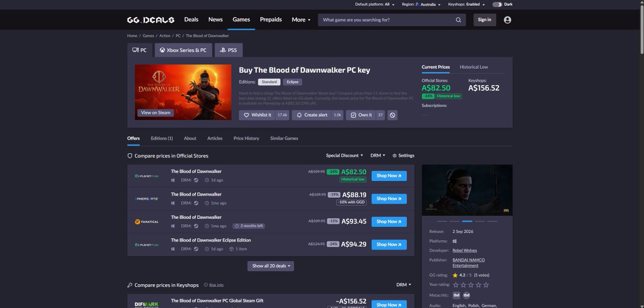The image size is (644, 308).
Task: Open the Keyshops Enabled dropdown
Action: click(x=467, y=4)
